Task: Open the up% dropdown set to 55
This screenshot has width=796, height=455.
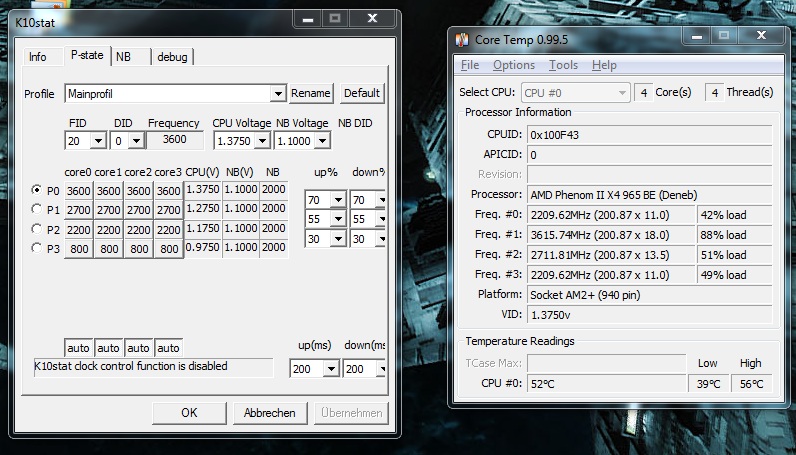Action: click(x=338, y=219)
